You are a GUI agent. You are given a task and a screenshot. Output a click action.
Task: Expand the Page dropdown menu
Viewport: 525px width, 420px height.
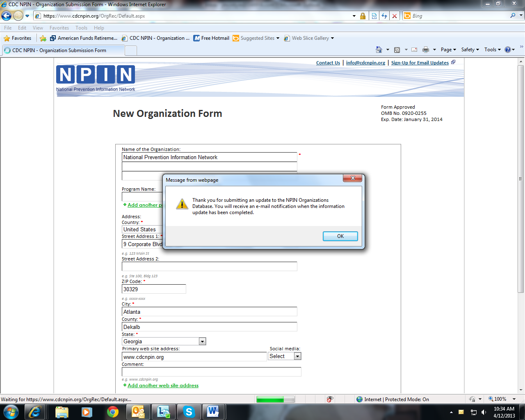pos(448,50)
